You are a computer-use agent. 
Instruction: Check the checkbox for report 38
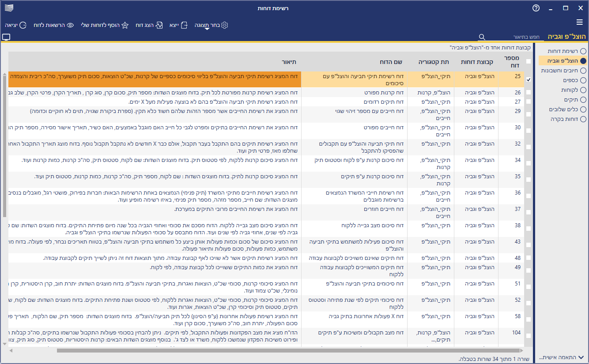(x=529, y=229)
